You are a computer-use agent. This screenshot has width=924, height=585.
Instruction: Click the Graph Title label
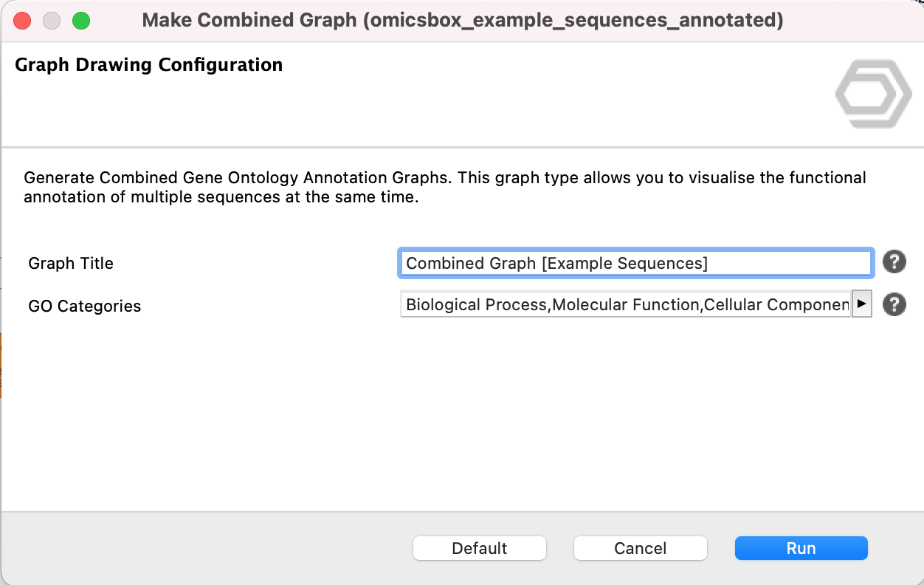pyautogui.click(x=71, y=263)
